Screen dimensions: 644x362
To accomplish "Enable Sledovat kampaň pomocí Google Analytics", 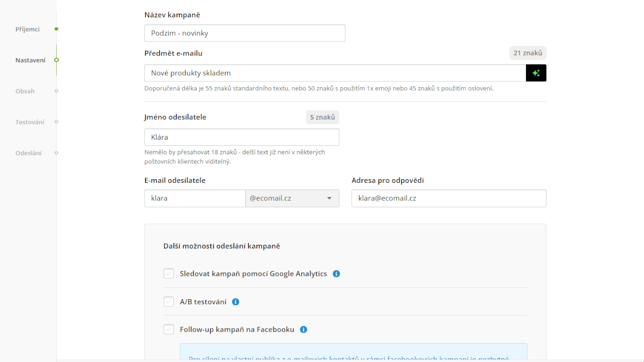I will click(169, 274).
